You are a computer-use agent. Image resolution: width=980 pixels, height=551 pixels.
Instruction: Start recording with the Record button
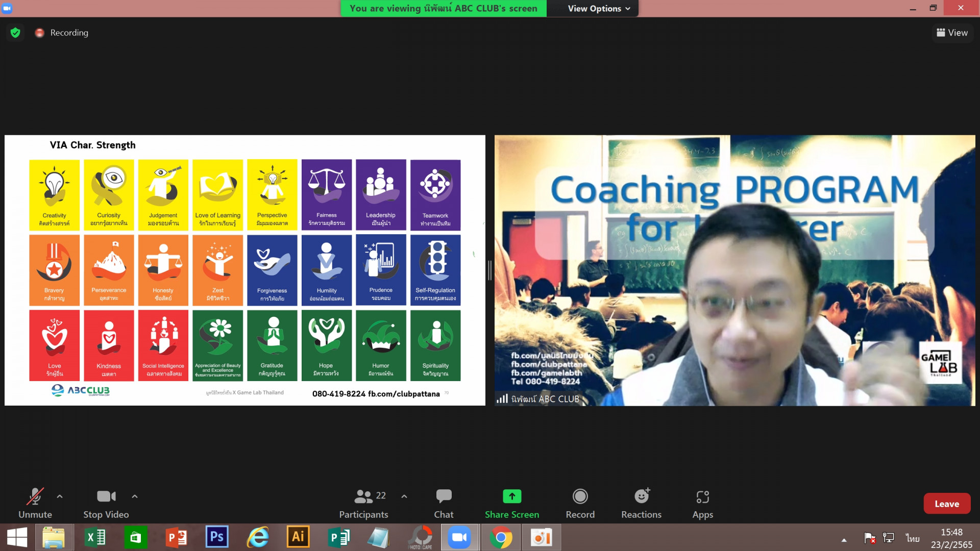coord(580,504)
